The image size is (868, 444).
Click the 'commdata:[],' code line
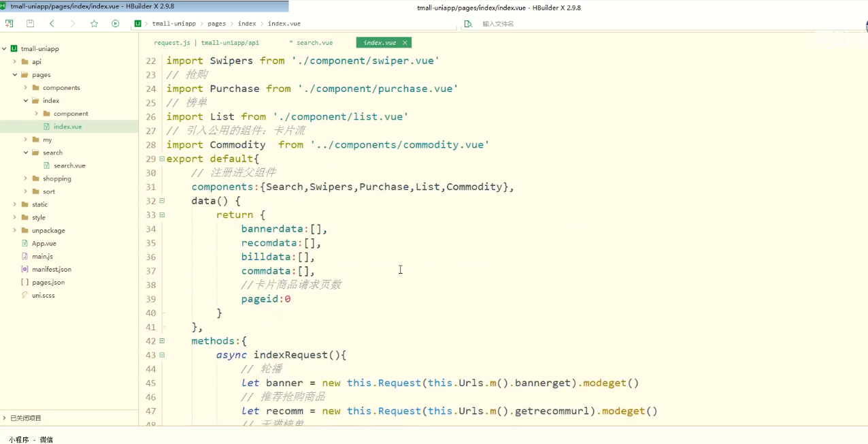[278, 271]
